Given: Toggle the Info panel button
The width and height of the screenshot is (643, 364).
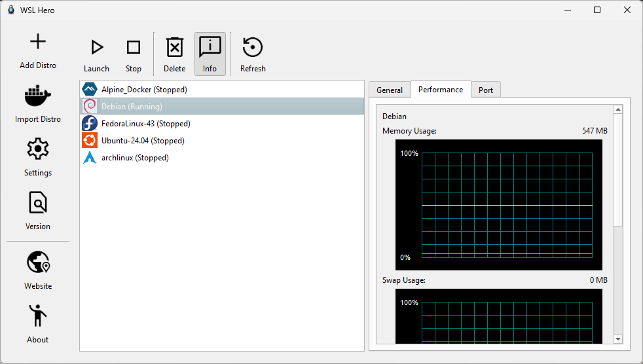Looking at the screenshot, I should [210, 48].
